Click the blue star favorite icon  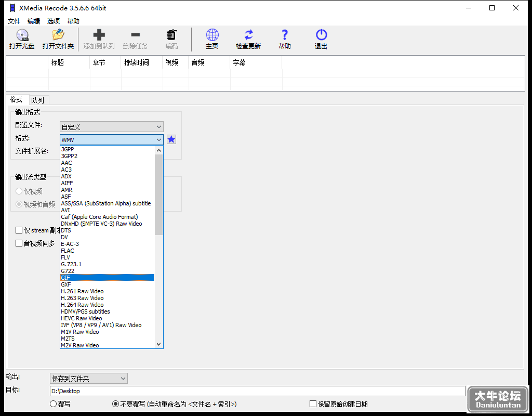171,139
